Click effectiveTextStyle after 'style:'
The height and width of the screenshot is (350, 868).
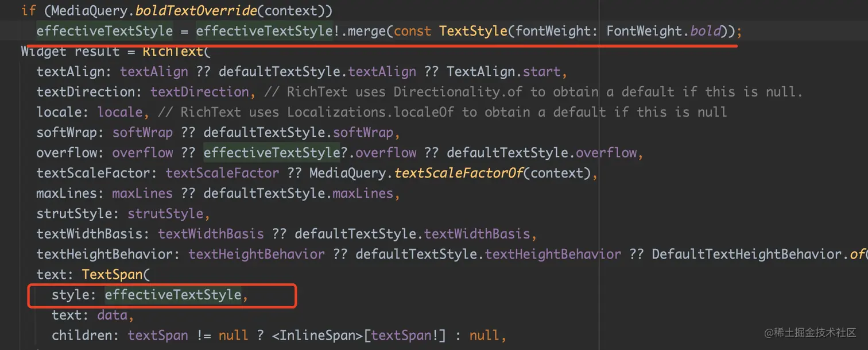point(173,295)
